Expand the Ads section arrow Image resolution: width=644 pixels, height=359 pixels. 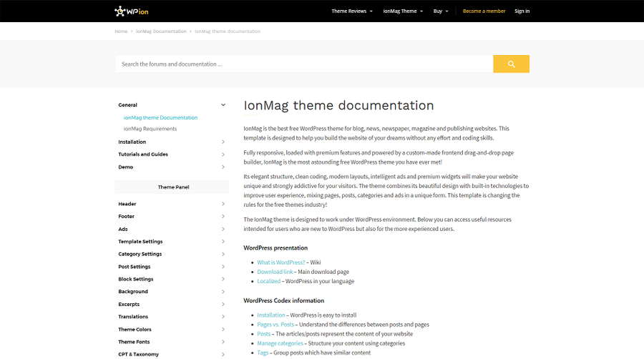click(223, 229)
